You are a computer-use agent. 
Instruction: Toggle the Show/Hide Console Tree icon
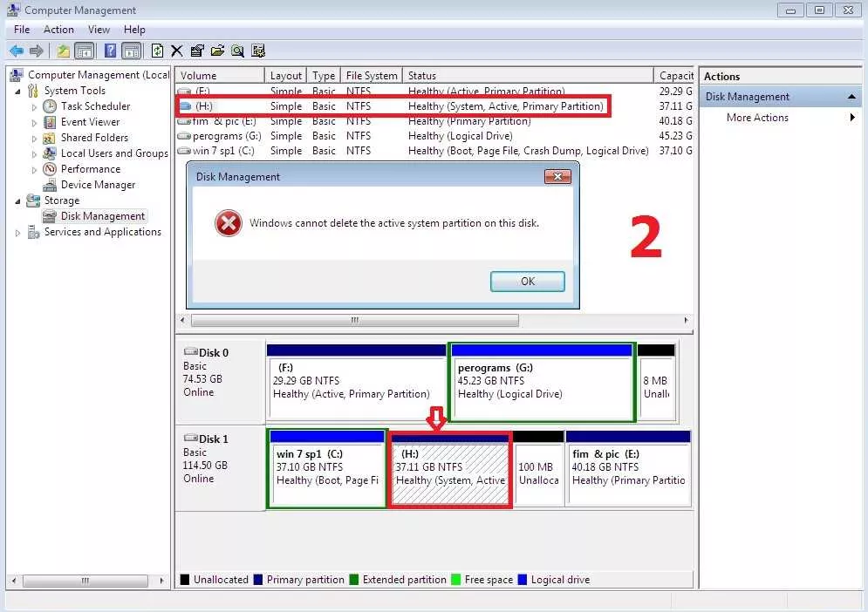click(x=84, y=51)
